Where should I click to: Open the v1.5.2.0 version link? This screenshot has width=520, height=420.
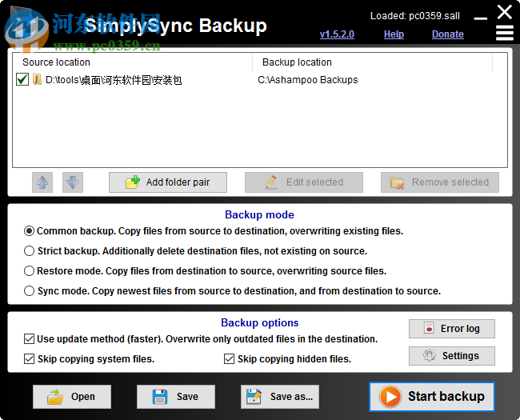coord(337,34)
